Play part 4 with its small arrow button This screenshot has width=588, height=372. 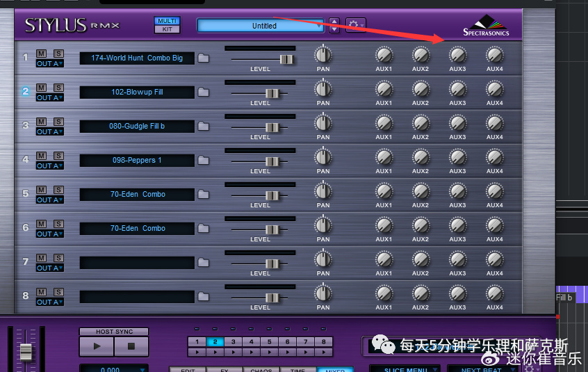pyautogui.click(x=251, y=352)
